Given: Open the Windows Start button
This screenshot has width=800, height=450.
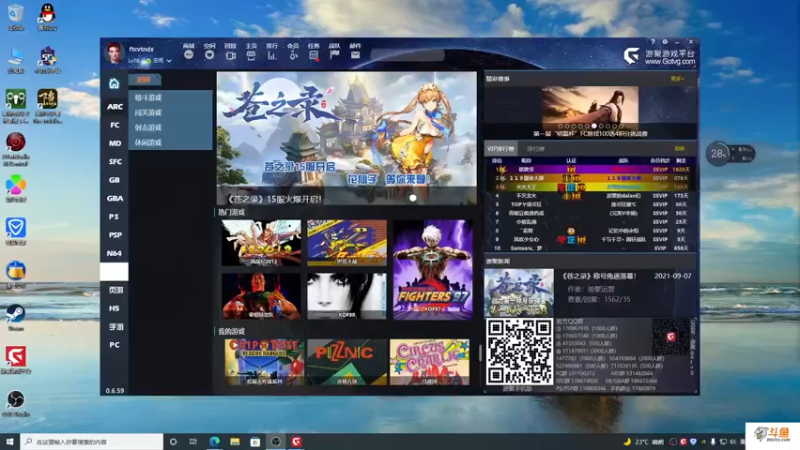Looking at the screenshot, I should (x=10, y=441).
